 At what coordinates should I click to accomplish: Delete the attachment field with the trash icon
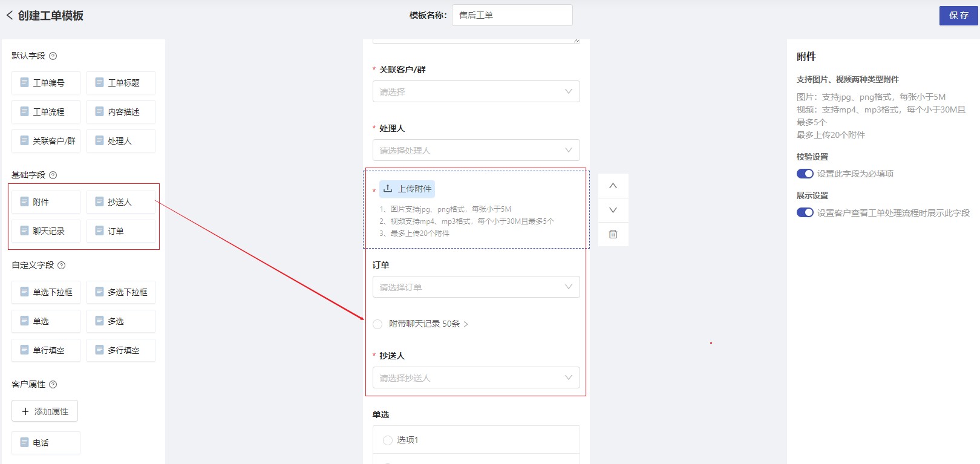[613, 234]
